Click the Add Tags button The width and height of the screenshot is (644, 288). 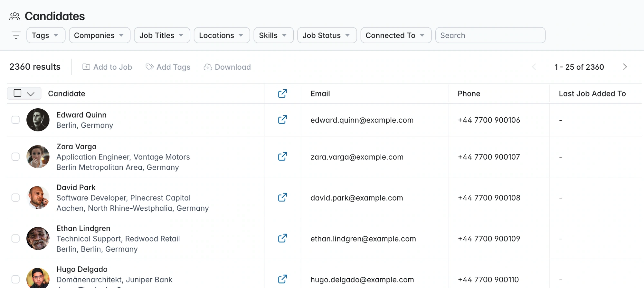click(168, 67)
